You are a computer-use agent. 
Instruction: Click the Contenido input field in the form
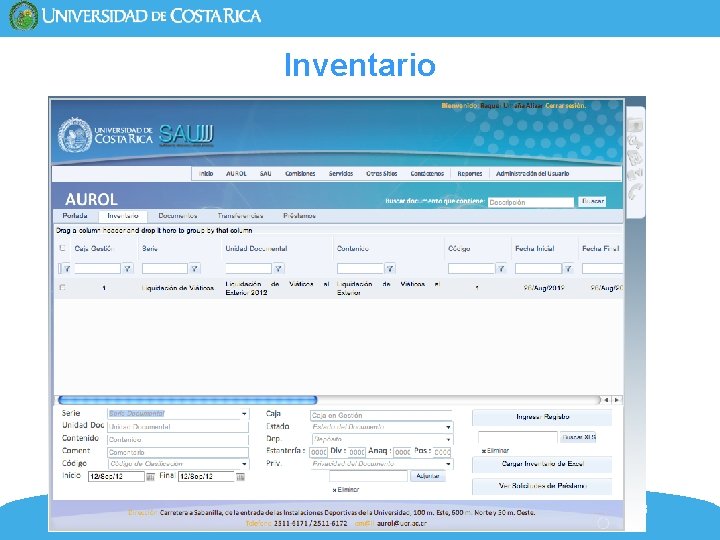[178, 439]
